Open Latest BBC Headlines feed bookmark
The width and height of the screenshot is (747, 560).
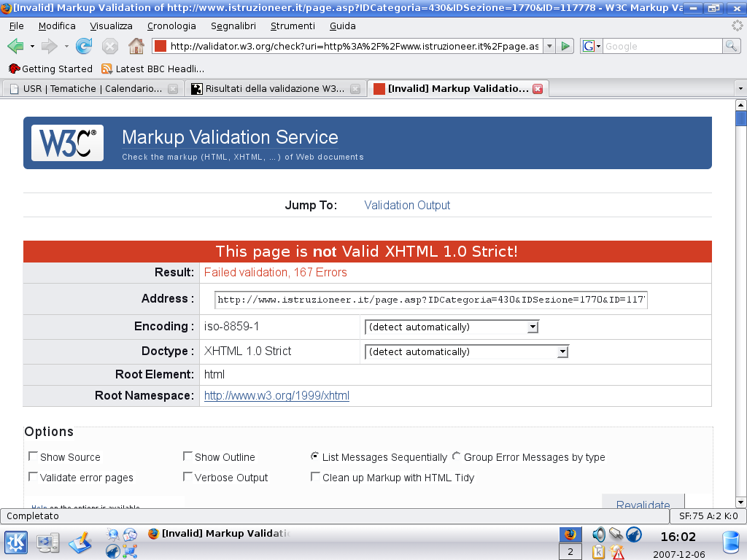(153, 69)
